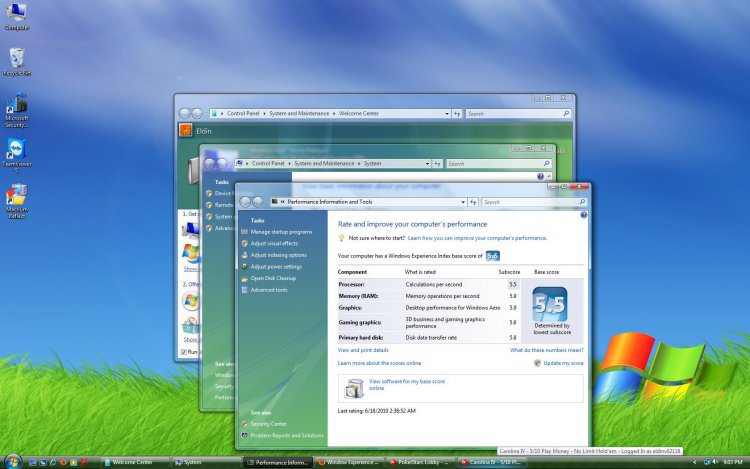Click Learn how you can improve performance link
Image resolution: width=750 pixels, height=469 pixels.
tap(477, 238)
